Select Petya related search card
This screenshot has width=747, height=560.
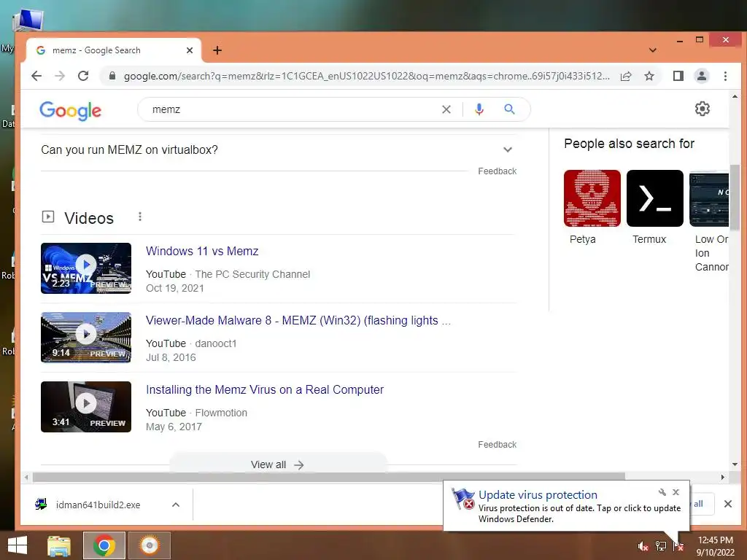(x=592, y=208)
